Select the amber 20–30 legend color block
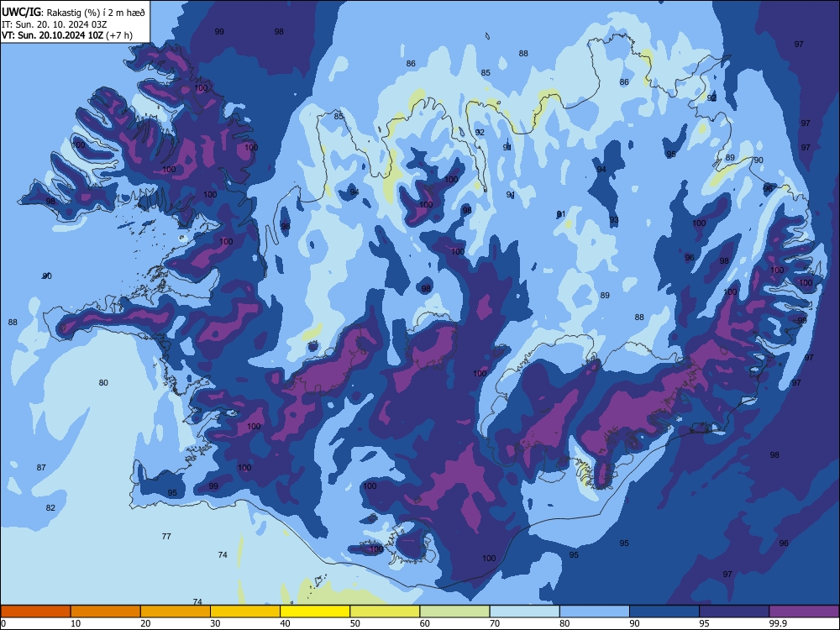Image resolution: width=840 pixels, height=630 pixels. click(176, 612)
